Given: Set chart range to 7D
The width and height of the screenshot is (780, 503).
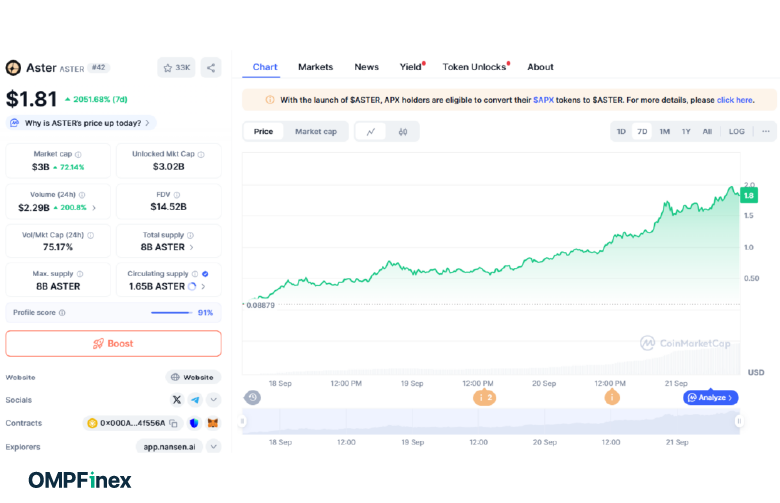Looking at the screenshot, I should pos(642,131).
